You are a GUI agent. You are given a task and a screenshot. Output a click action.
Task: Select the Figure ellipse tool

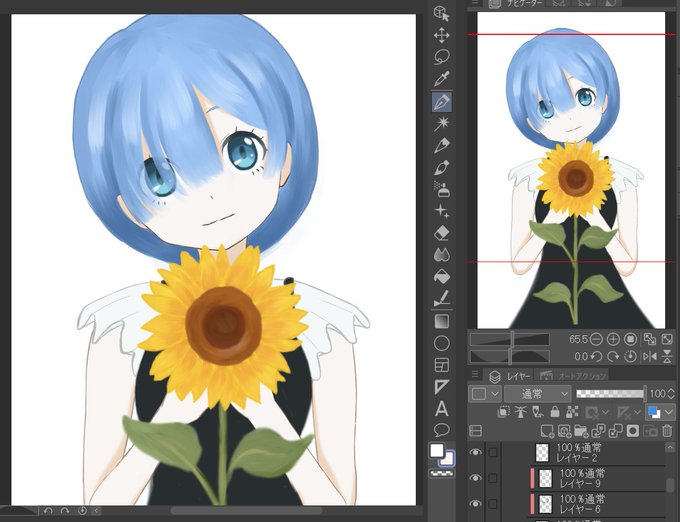pos(441,343)
